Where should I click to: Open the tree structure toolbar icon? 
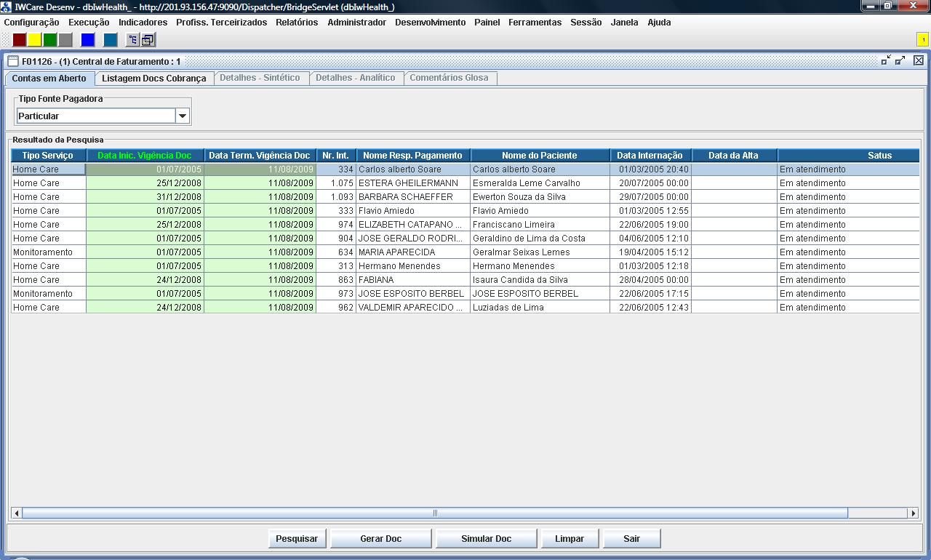pos(133,40)
